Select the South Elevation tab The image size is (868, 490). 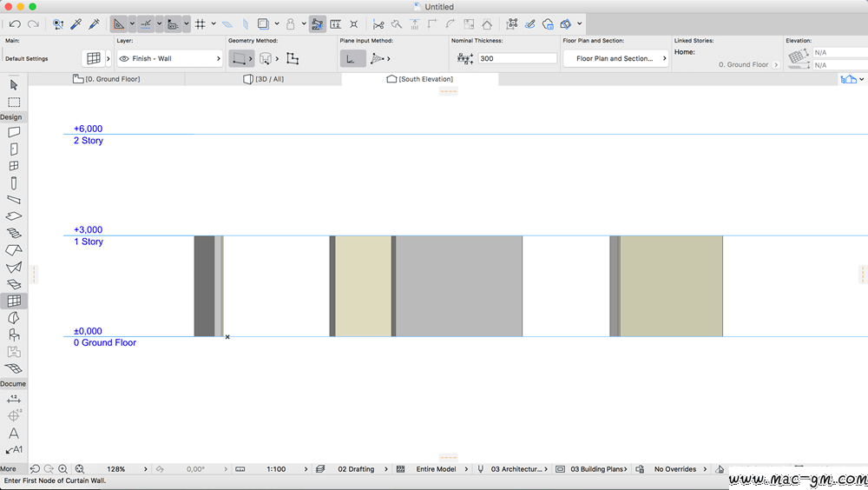click(419, 79)
